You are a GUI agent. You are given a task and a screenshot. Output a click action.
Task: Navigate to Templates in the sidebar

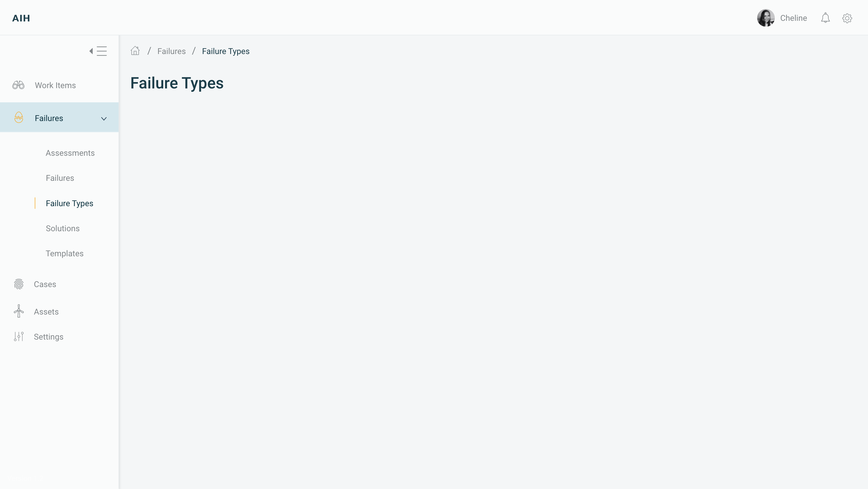(x=65, y=254)
